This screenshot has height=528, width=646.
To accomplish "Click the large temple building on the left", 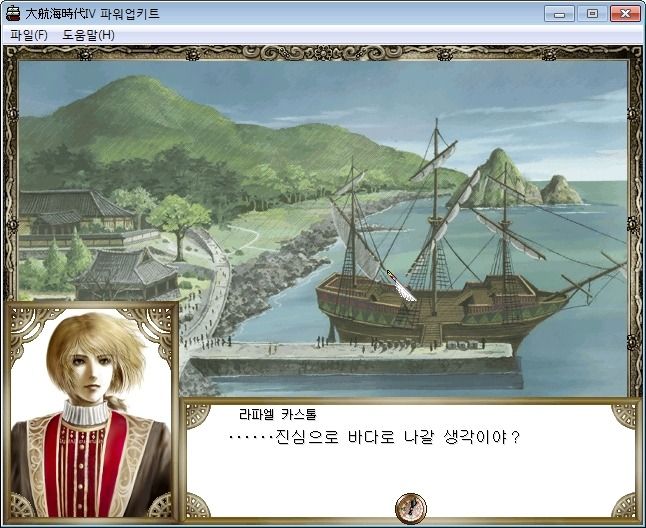I will coord(77,216).
